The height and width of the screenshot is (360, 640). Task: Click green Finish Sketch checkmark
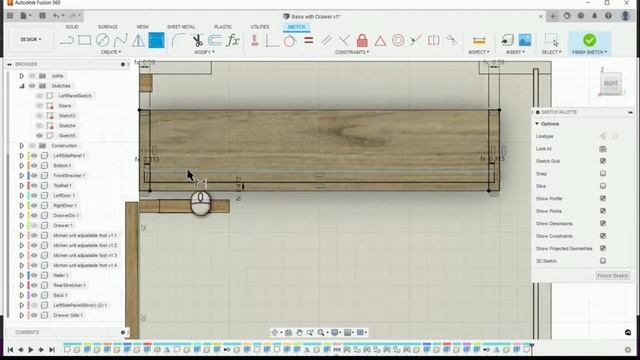[x=589, y=40]
